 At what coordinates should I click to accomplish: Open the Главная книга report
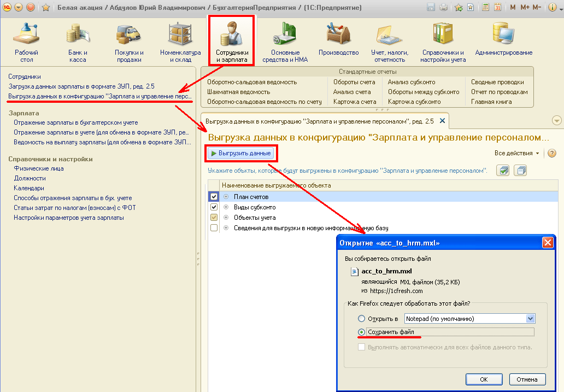491,102
